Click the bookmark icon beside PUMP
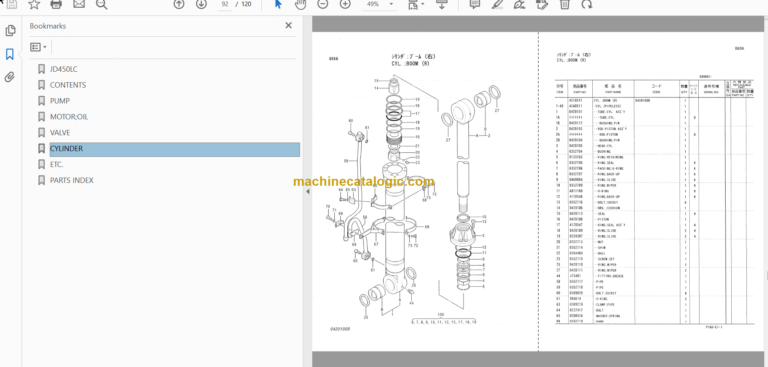 [x=42, y=101]
